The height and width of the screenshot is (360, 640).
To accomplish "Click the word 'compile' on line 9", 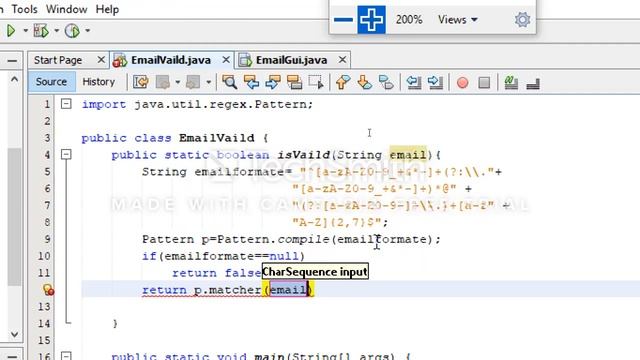I will [x=303, y=239].
